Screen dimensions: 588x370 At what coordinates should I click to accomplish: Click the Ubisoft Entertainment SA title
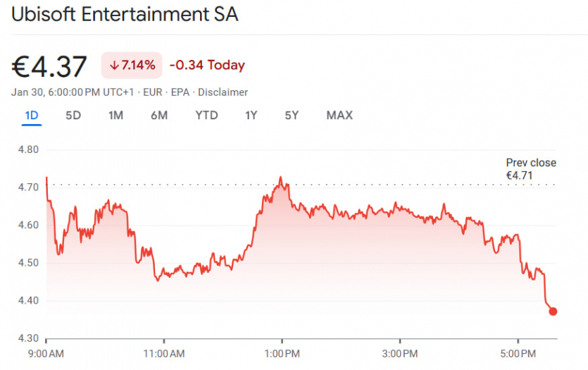point(125,15)
